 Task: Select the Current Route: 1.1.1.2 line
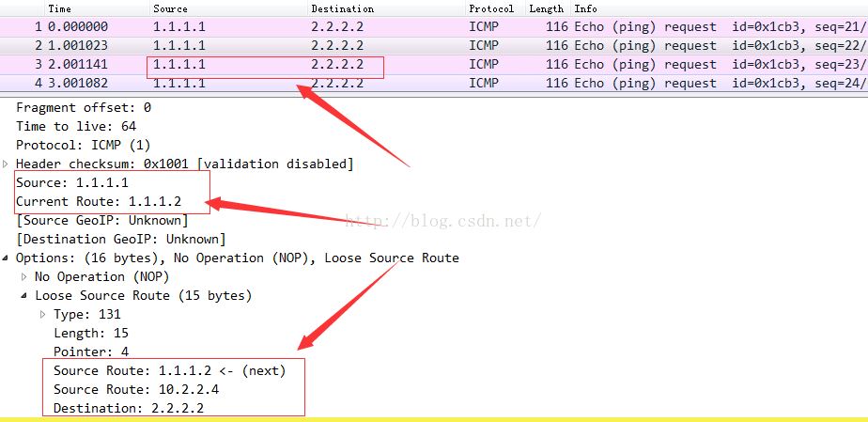coord(99,201)
